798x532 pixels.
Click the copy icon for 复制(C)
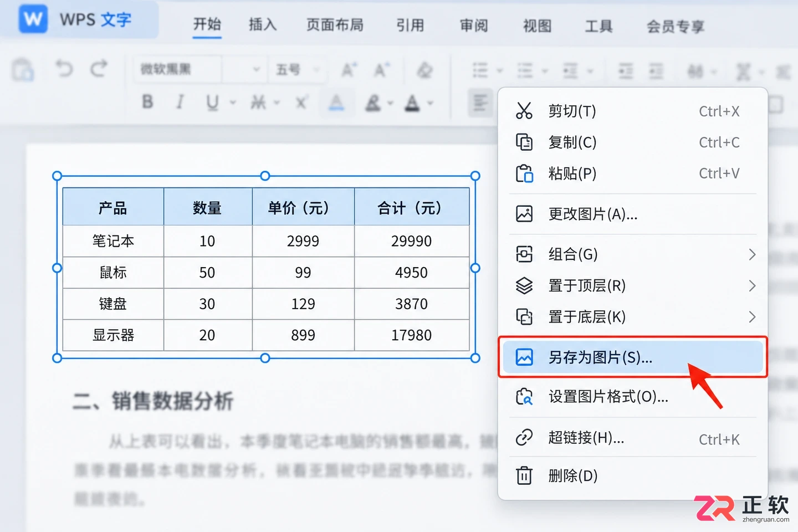524,142
